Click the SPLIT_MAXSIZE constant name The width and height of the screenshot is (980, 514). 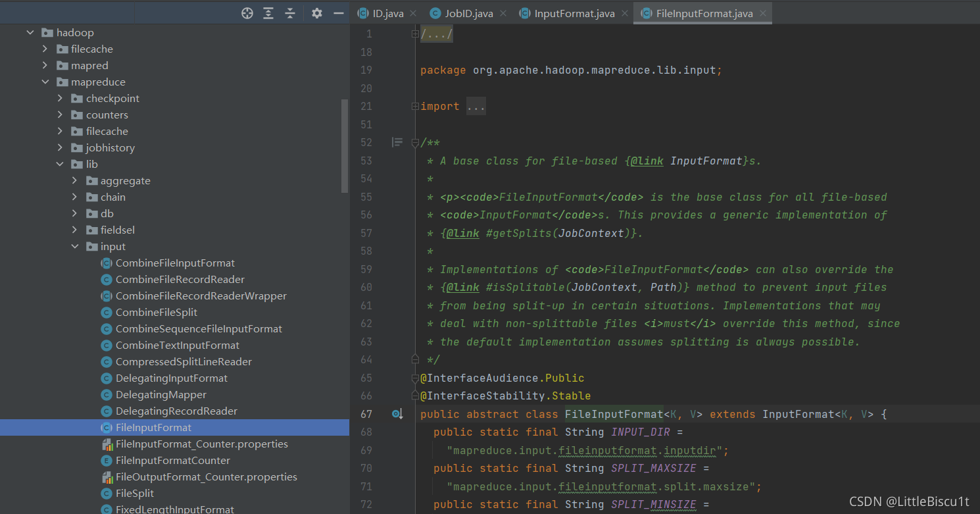point(654,468)
